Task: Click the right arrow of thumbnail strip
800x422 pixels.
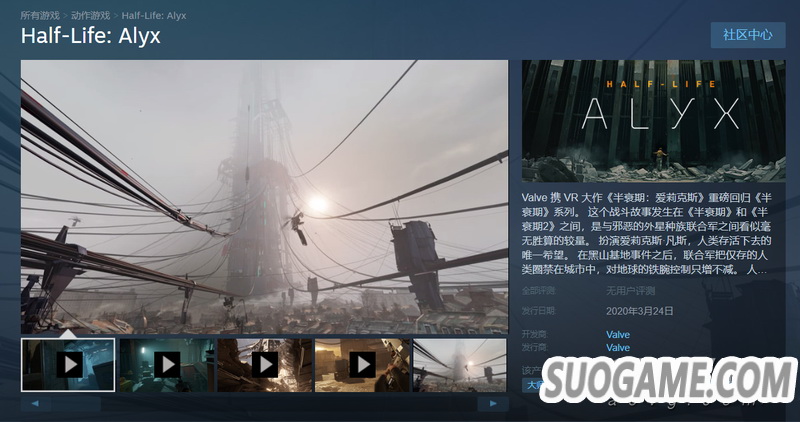Action: pos(493,404)
